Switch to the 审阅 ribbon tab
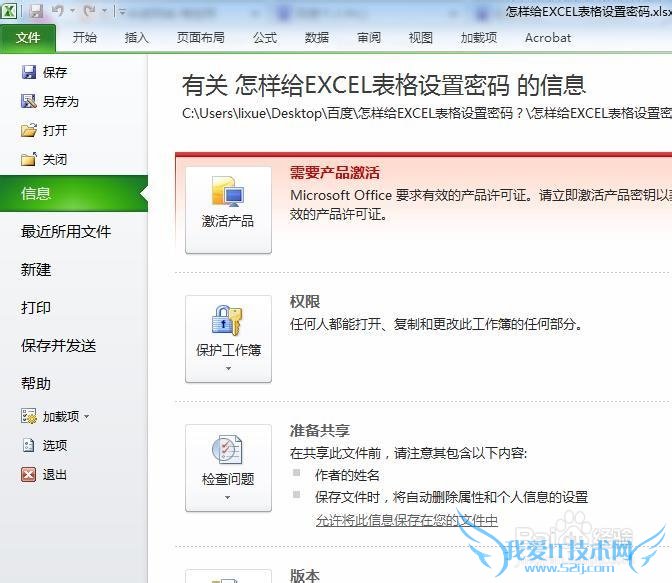This screenshot has width=672, height=583. pyautogui.click(x=369, y=38)
